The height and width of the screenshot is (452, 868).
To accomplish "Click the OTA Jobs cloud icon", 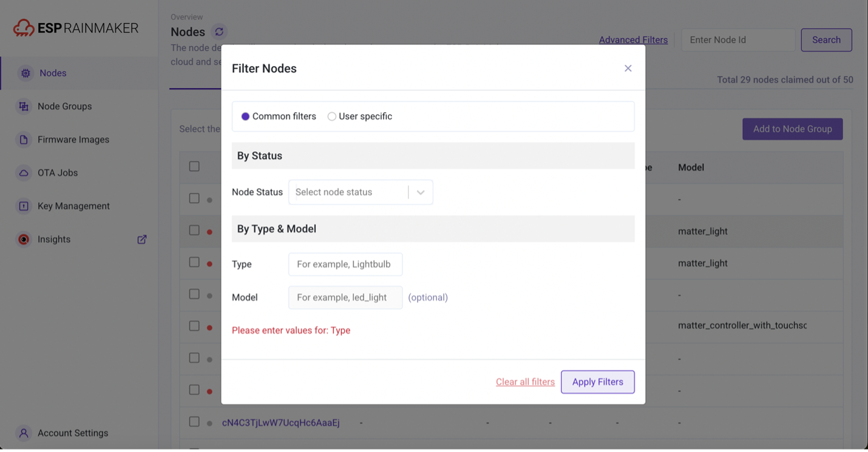I will pos(24,173).
